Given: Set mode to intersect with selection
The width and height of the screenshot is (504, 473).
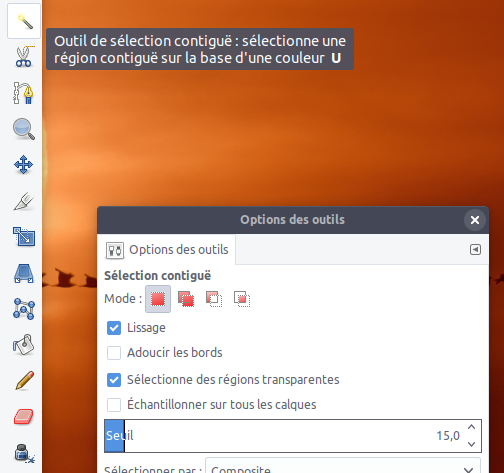Looking at the screenshot, I should tap(242, 299).
